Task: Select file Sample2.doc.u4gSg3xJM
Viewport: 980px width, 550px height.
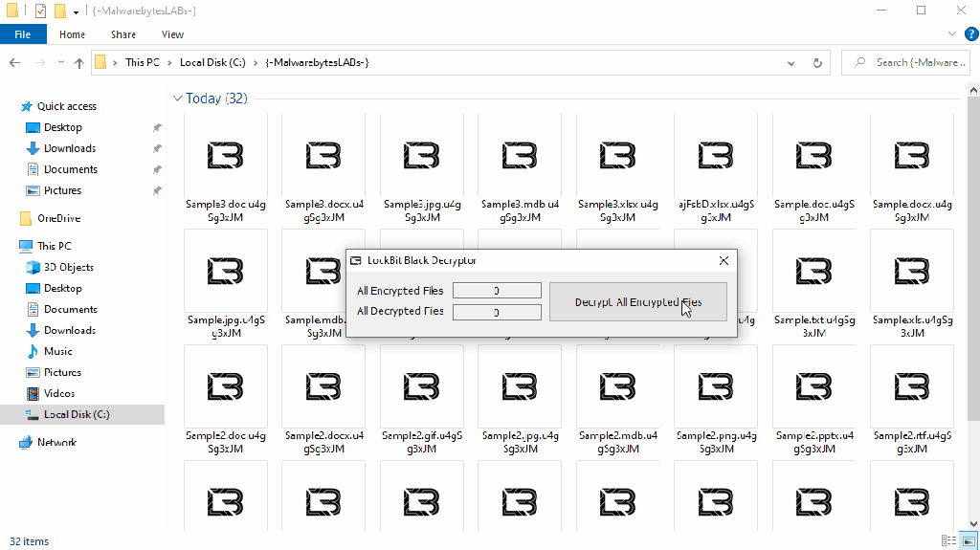Action: point(226,400)
